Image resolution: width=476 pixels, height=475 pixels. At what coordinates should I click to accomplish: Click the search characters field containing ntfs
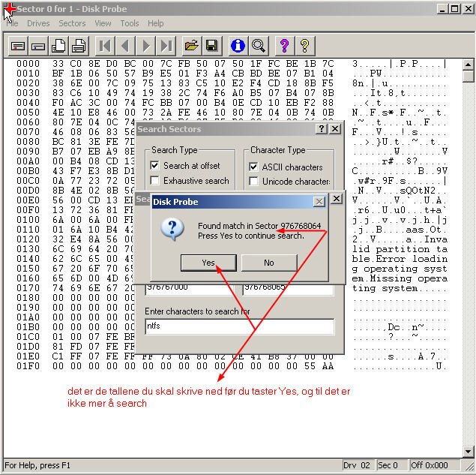click(240, 326)
